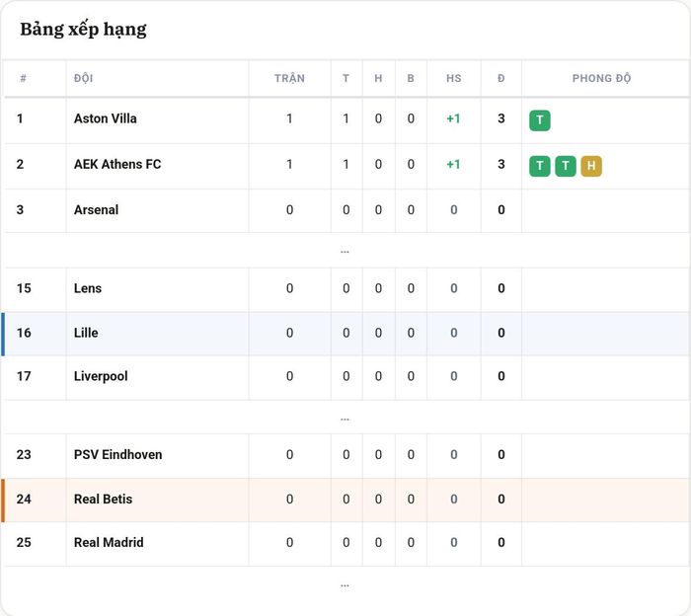Click the PSV Eindhoven team name

click(117, 455)
